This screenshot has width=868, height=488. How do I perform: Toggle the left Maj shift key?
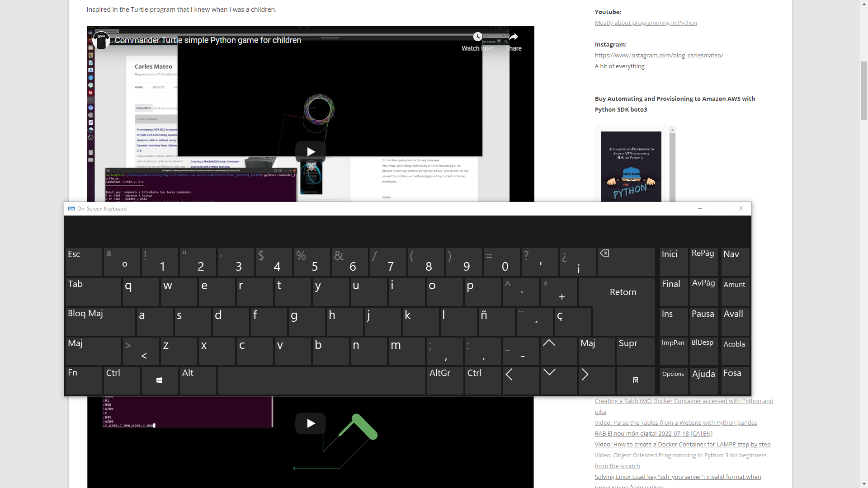coord(93,351)
